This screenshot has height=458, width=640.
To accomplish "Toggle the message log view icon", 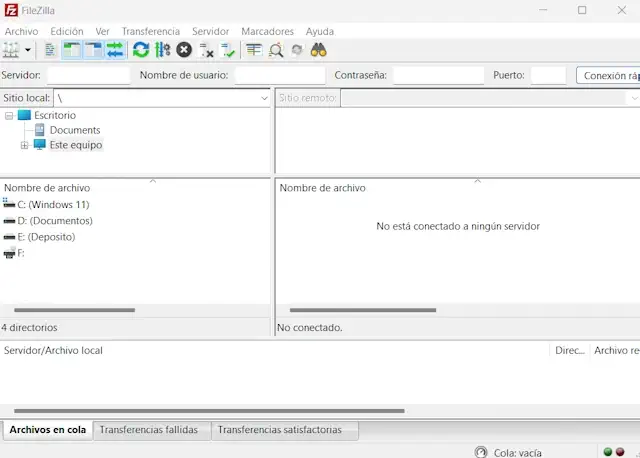I will point(50,50).
